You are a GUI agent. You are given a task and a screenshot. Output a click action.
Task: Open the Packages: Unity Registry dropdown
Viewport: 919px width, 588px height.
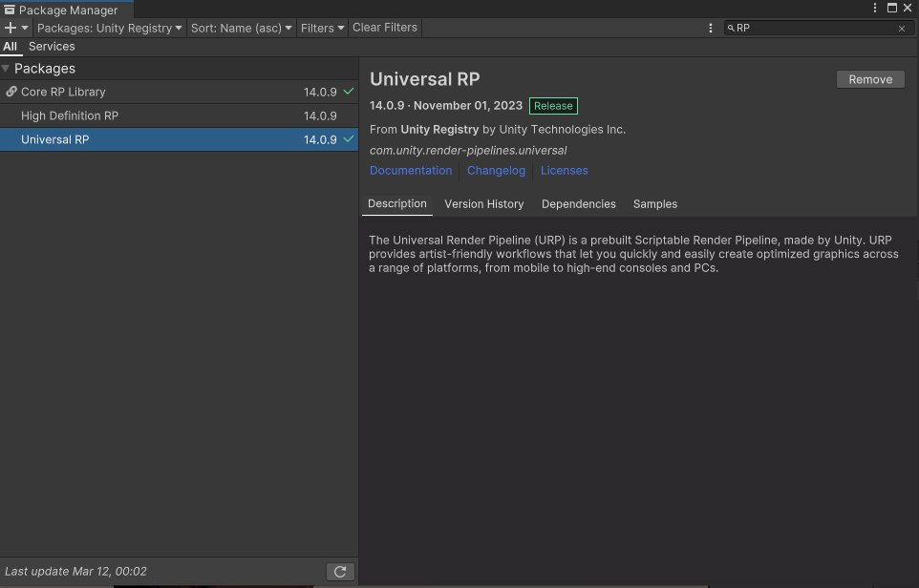(x=110, y=28)
